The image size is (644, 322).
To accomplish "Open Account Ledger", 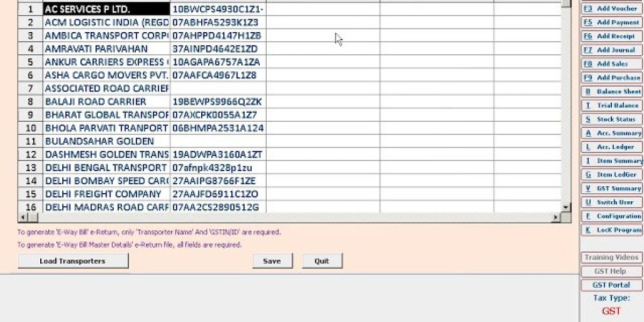I will click(612, 147).
